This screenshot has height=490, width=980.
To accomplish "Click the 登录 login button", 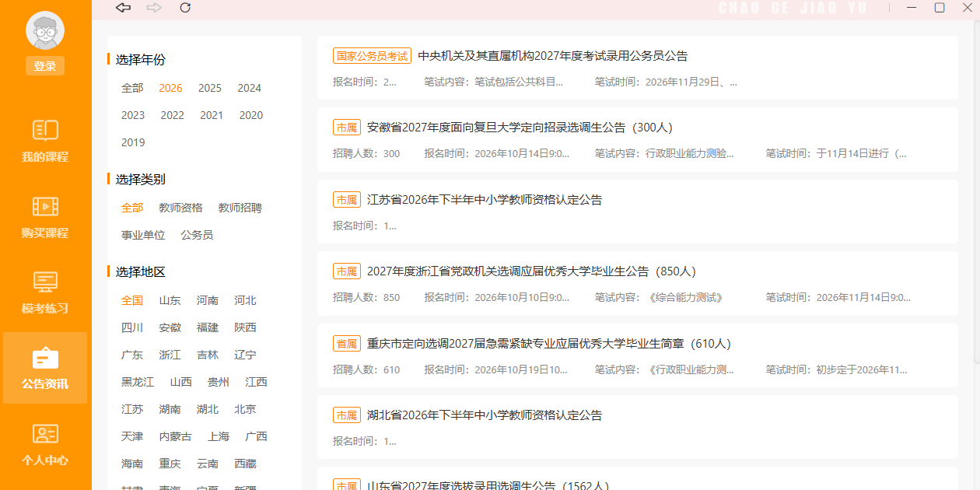I will point(45,66).
